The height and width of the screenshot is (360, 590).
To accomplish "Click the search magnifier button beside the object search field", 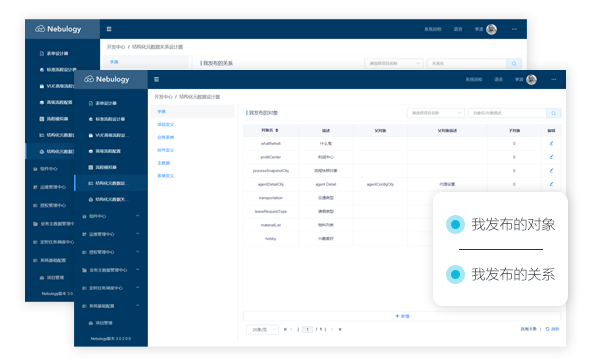I will [x=554, y=113].
